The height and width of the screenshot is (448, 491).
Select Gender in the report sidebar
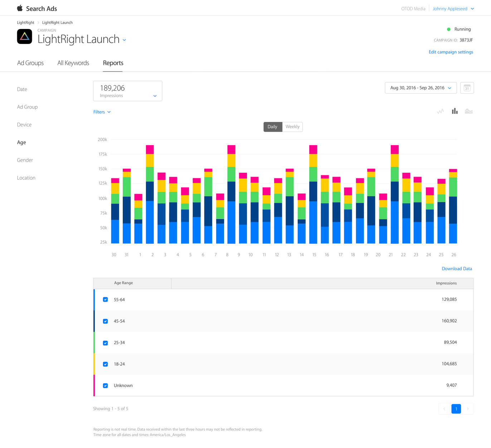pyautogui.click(x=25, y=160)
